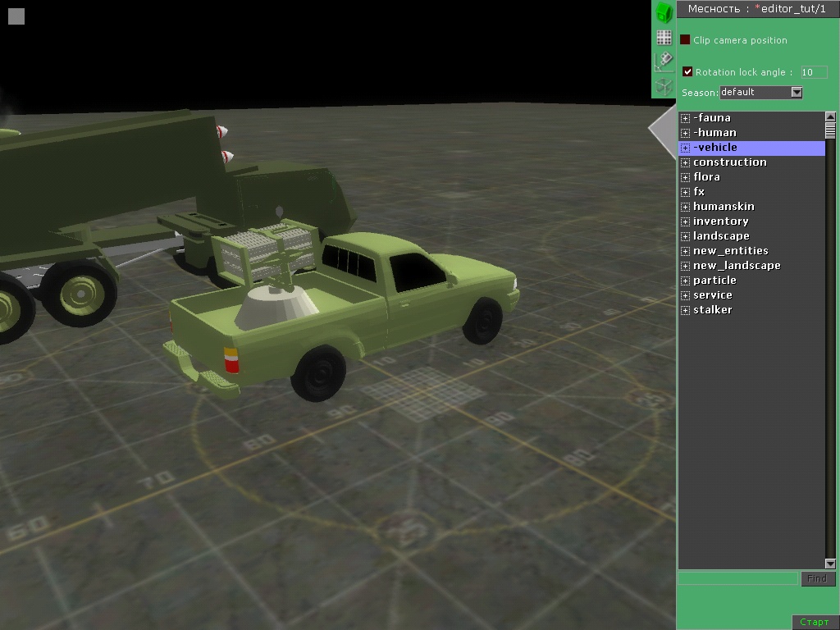Screen dimensions: 840x630
Task: Click the wireframe cube icon
Action: (664, 86)
